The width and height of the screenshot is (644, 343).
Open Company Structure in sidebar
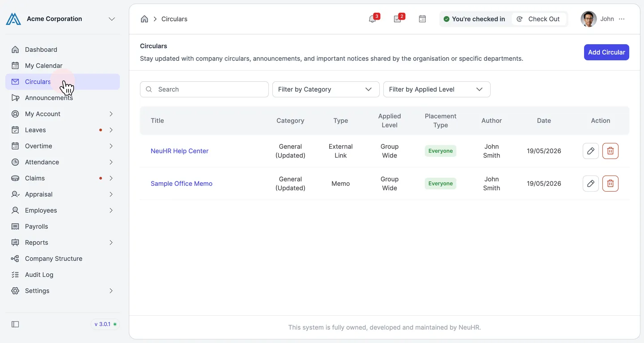point(63,259)
